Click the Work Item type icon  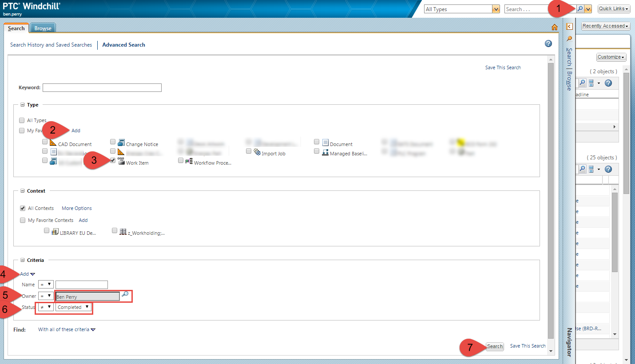point(121,161)
